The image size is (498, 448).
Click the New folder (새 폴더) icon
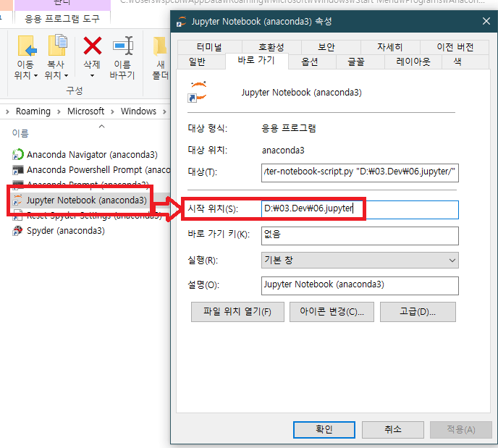161,46
